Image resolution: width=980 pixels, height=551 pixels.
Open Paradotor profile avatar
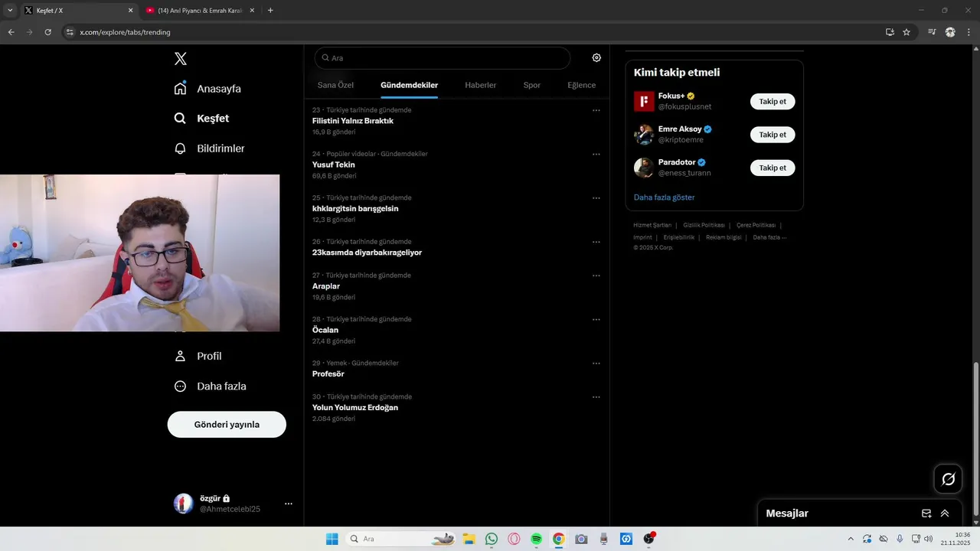click(644, 168)
